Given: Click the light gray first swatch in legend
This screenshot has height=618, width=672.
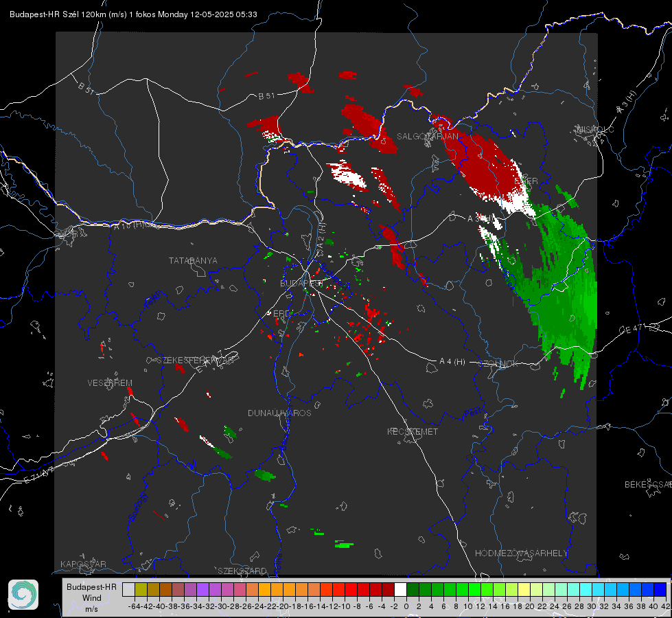Looking at the screenshot, I should pyautogui.click(x=128, y=589).
